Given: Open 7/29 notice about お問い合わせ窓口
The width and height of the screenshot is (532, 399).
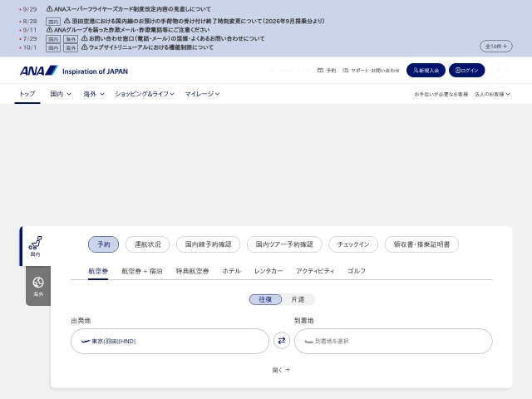Looking at the screenshot, I should coord(173,39).
